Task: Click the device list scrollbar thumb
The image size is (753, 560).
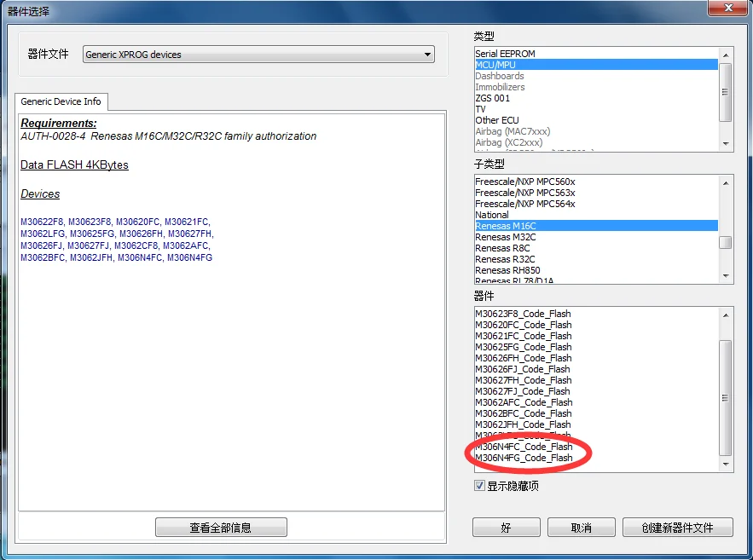Action: (x=726, y=398)
